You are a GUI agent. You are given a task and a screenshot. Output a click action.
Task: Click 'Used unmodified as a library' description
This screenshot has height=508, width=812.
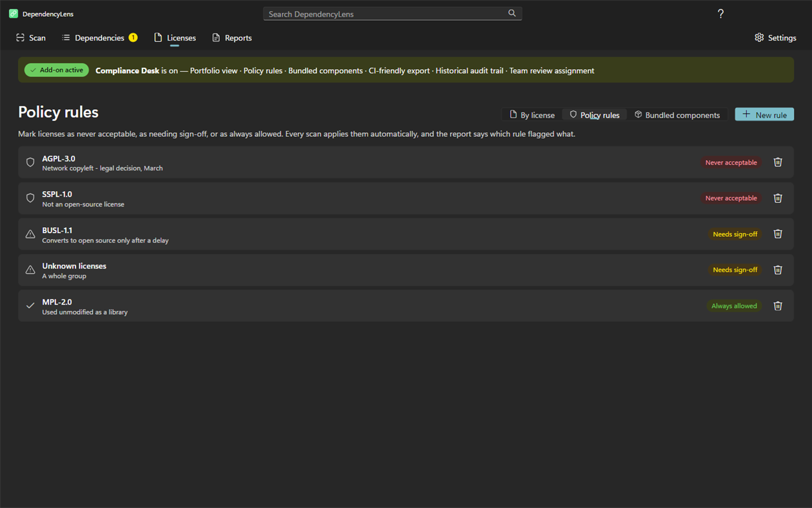tap(84, 312)
